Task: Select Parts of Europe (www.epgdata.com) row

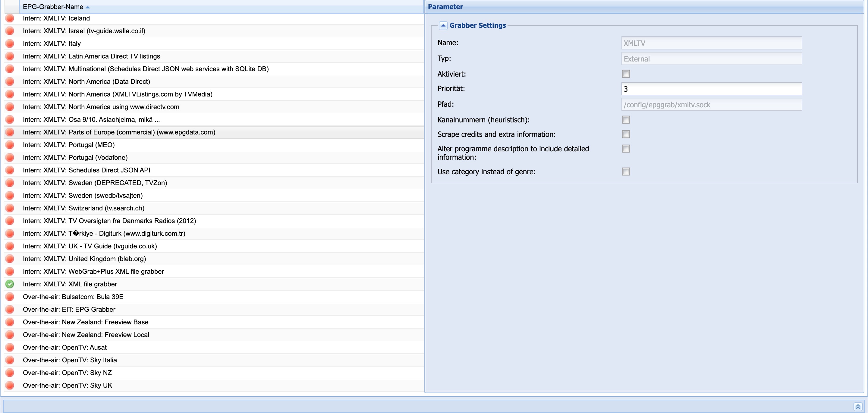Action: (214, 132)
